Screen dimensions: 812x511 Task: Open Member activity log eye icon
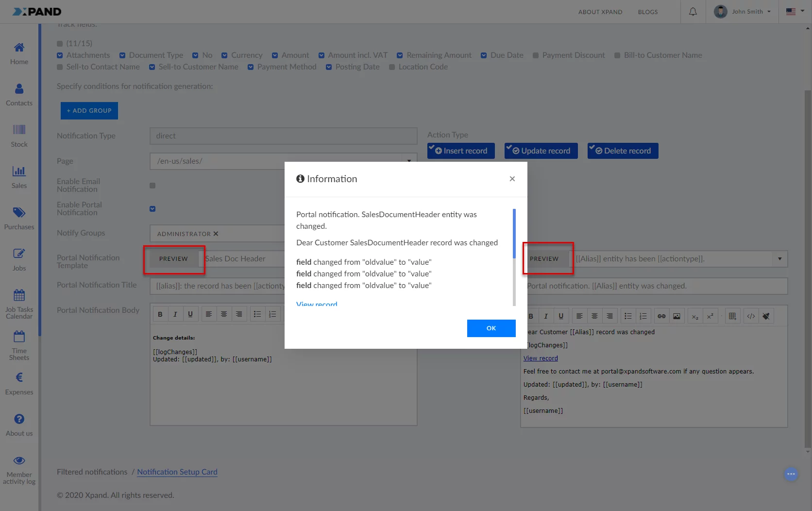coord(19,460)
